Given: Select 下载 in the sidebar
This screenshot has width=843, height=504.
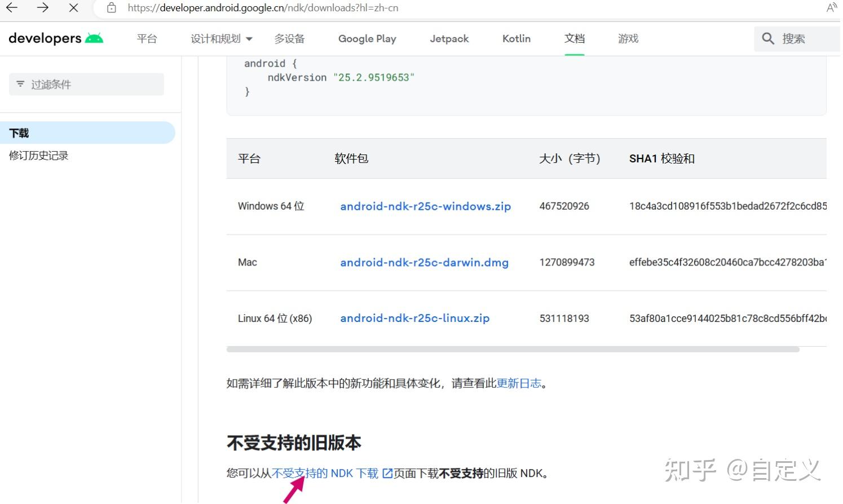Looking at the screenshot, I should [x=87, y=133].
